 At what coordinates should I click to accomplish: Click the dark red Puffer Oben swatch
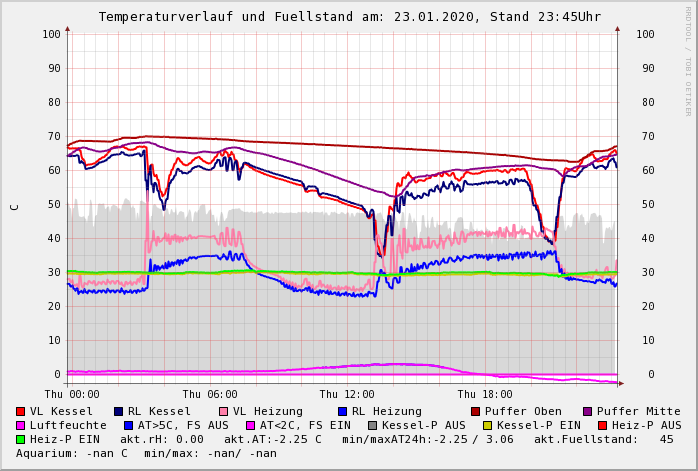point(475,411)
